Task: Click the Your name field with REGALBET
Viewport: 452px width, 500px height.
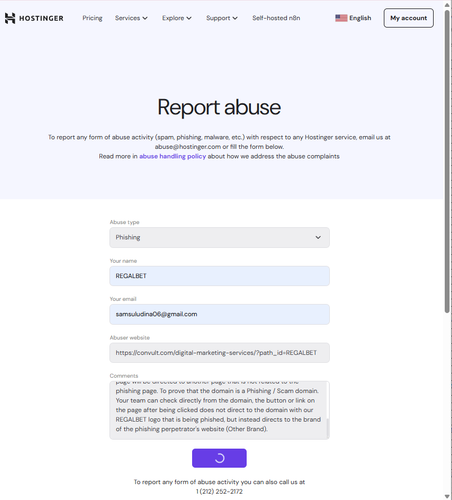Action: pyautogui.click(x=219, y=276)
